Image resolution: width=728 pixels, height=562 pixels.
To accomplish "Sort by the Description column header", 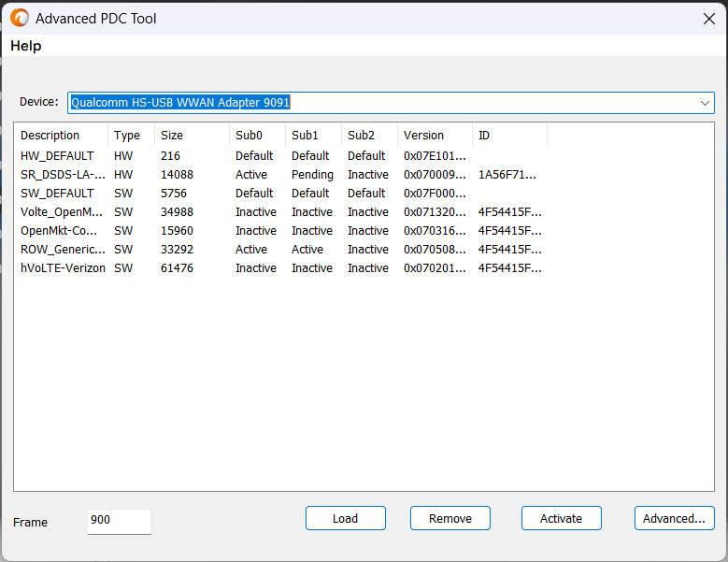I will tap(62, 136).
